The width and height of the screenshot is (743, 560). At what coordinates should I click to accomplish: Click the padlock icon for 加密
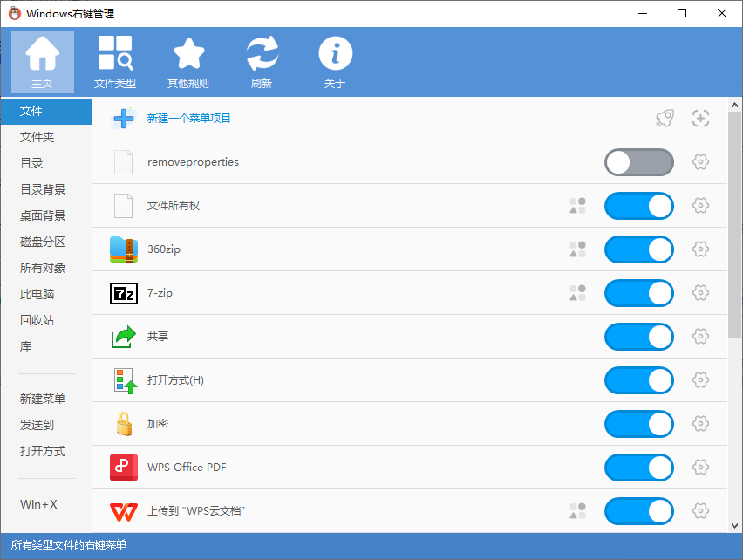124,424
